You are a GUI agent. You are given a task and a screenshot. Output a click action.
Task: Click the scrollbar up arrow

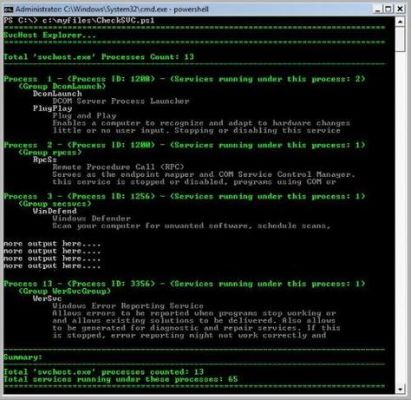[400, 22]
